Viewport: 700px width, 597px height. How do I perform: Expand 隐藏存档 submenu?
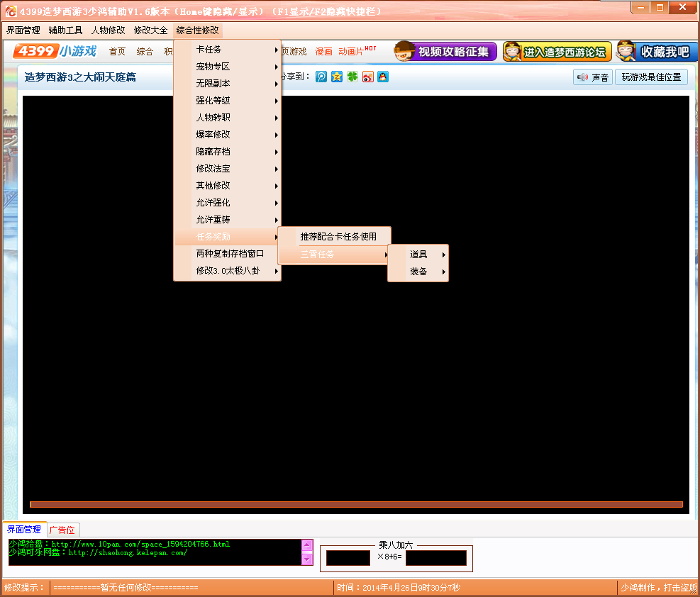coord(228,151)
